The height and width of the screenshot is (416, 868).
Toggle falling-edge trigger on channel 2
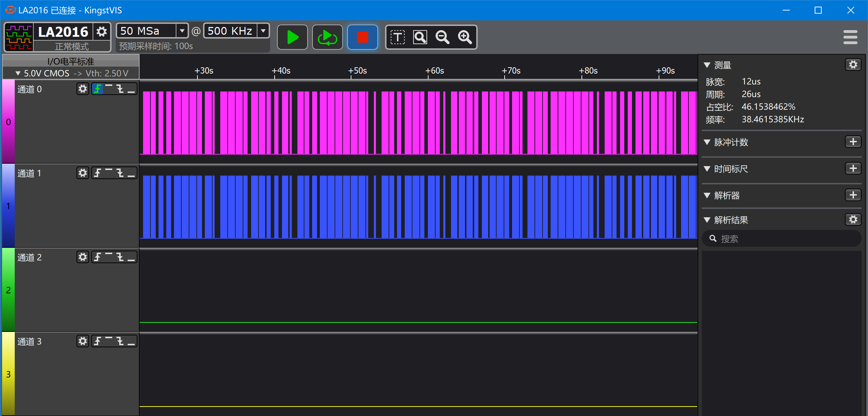point(120,257)
